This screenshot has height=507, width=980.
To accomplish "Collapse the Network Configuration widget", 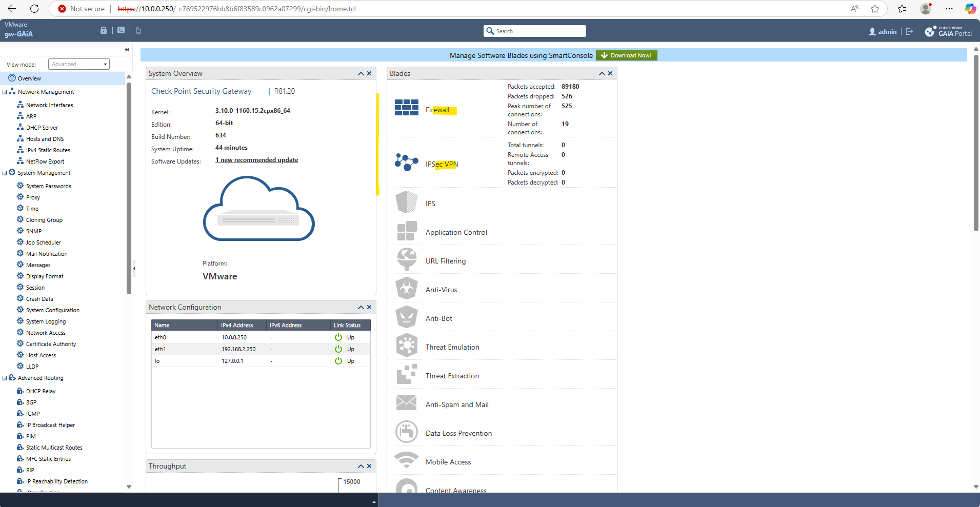I will click(x=361, y=308).
